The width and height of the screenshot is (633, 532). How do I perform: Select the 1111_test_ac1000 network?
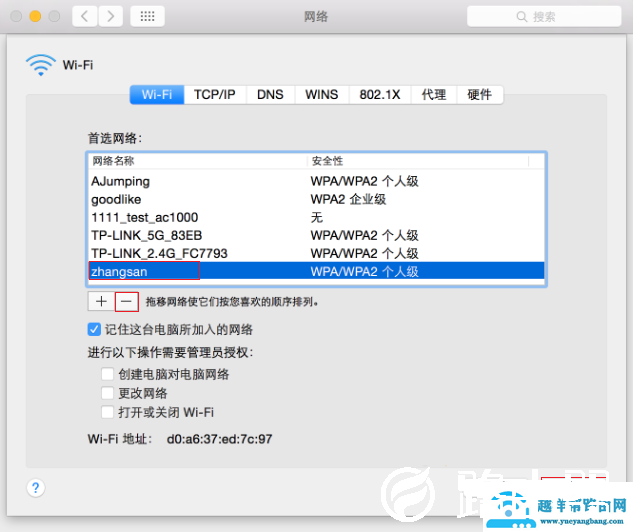(x=316, y=218)
